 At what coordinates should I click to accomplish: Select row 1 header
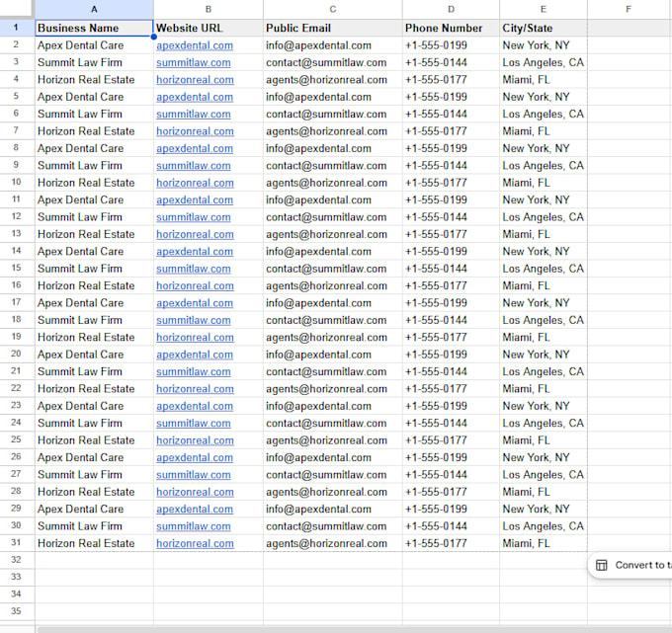click(16, 28)
